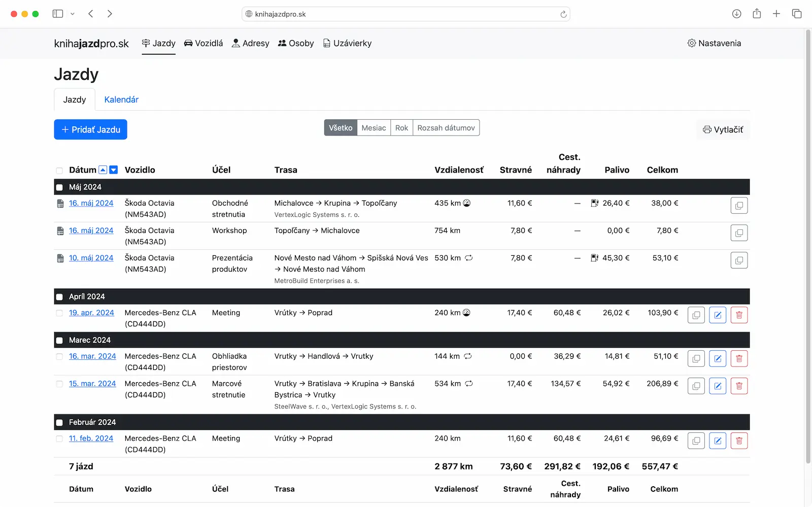Choose Rozsah dátumov filter
This screenshot has width=812, height=507.
pos(446,128)
